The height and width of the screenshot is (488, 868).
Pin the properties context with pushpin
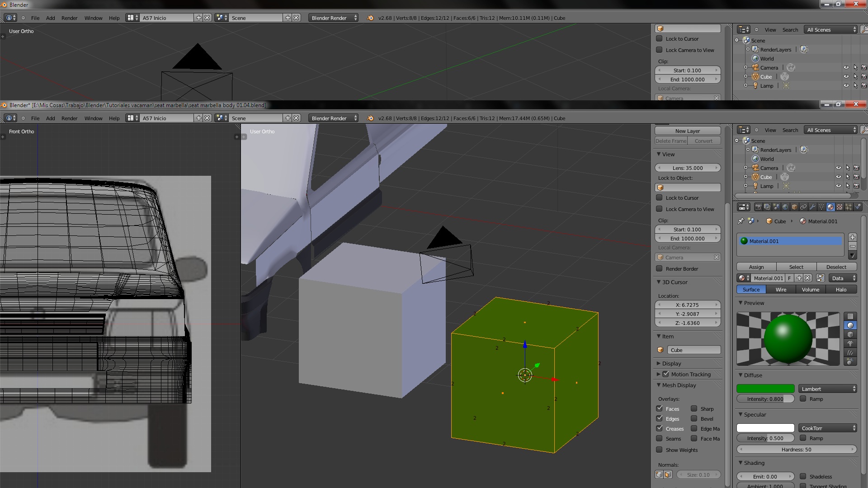point(741,221)
